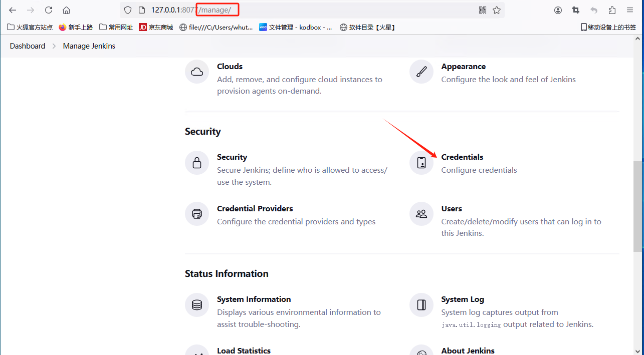
Task: Open 移动设备上的书签 mobile bookmarks
Action: 608,28
